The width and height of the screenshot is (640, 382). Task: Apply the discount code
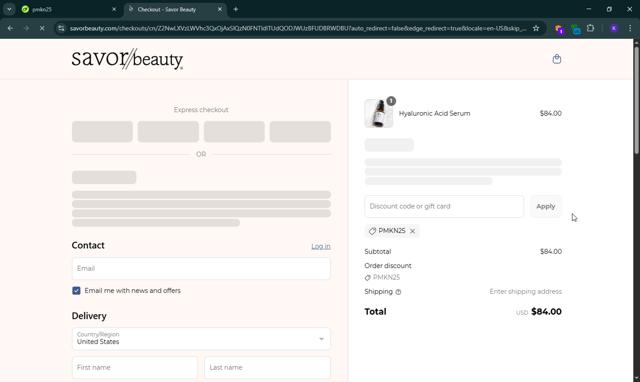point(546,206)
